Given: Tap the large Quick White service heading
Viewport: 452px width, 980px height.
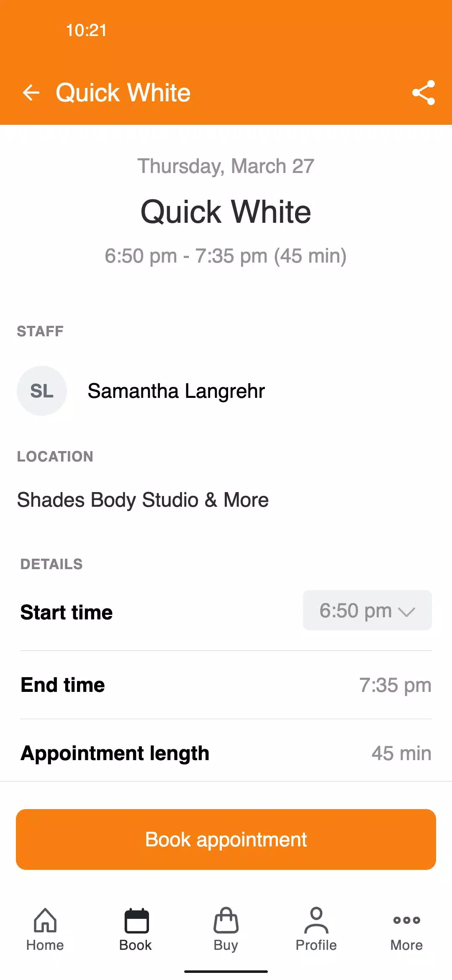Looking at the screenshot, I should (x=226, y=211).
